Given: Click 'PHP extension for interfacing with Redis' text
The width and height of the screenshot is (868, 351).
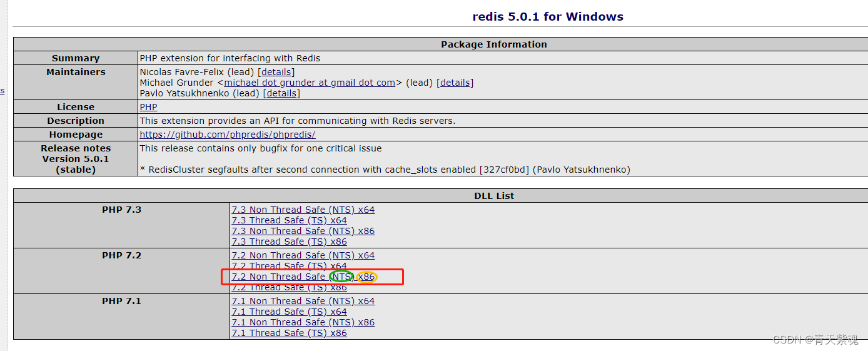Looking at the screenshot, I should tap(230, 58).
